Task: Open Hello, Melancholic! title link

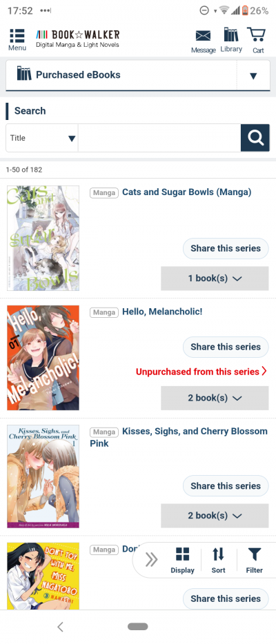Action: pyautogui.click(x=162, y=312)
